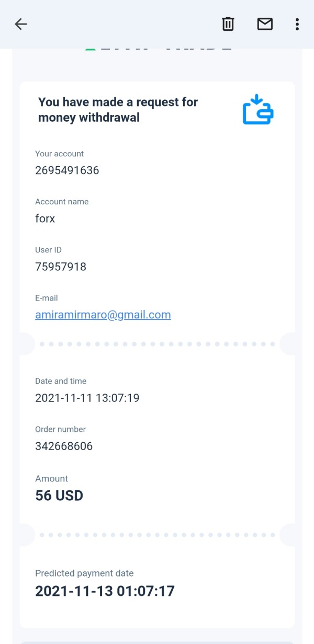Tap the "Amount" label
Image resolution: width=314 pixels, height=644 pixels.
click(51, 479)
